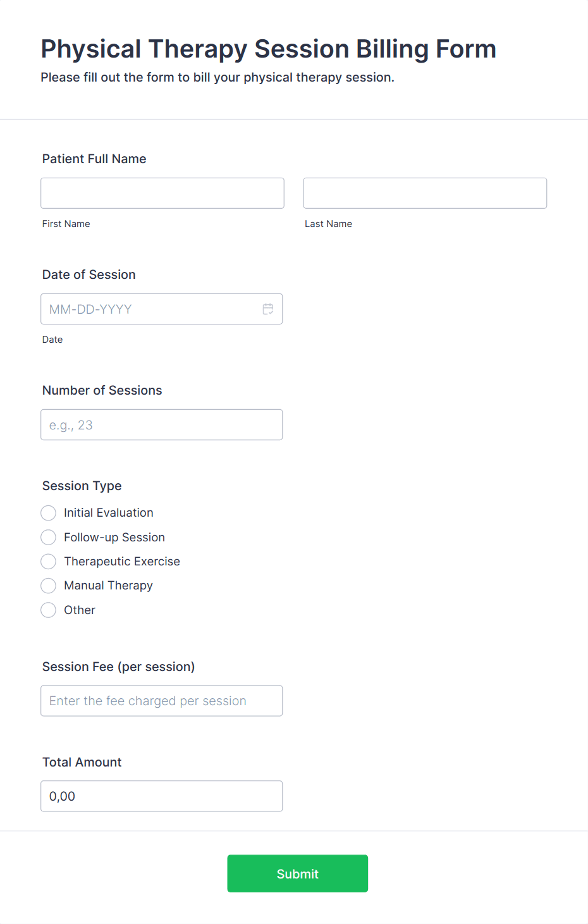Click the Last Name input field
This screenshot has height=924, width=588.
tap(424, 193)
